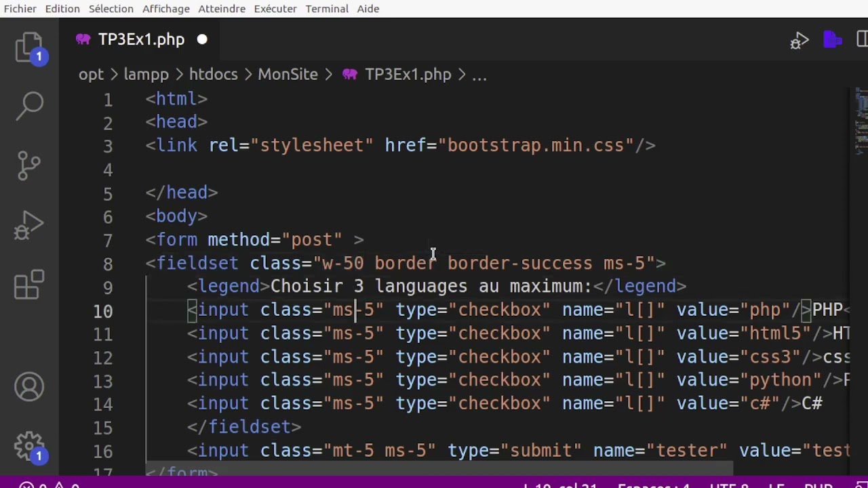
Task: Click the '</fieldset>' closing tag
Action: pyautogui.click(x=244, y=427)
